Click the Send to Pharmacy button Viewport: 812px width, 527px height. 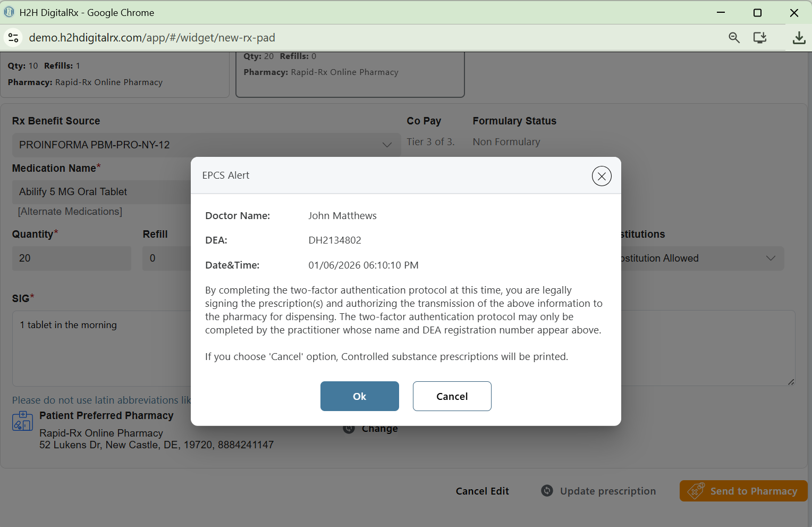click(743, 491)
